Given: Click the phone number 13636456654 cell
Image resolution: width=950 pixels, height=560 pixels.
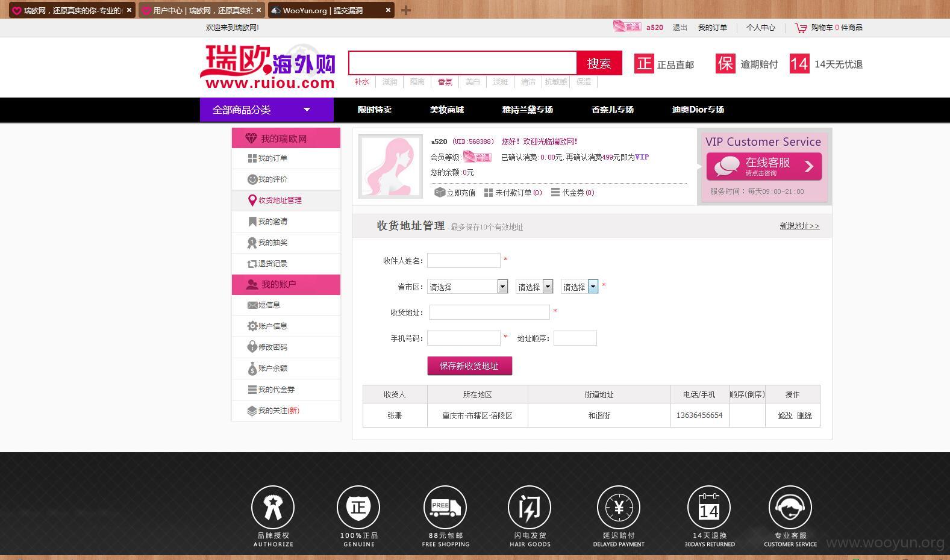Looking at the screenshot, I should point(699,415).
